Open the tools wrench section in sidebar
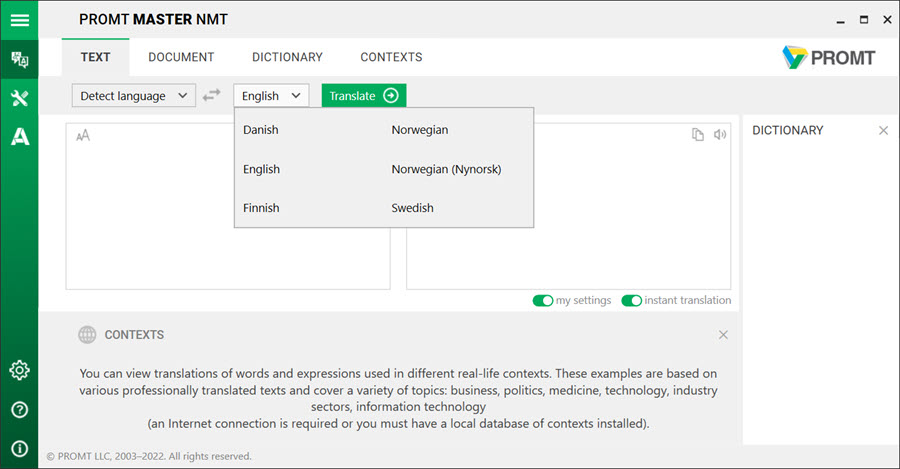This screenshot has width=900, height=469. (x=20, y=98)
